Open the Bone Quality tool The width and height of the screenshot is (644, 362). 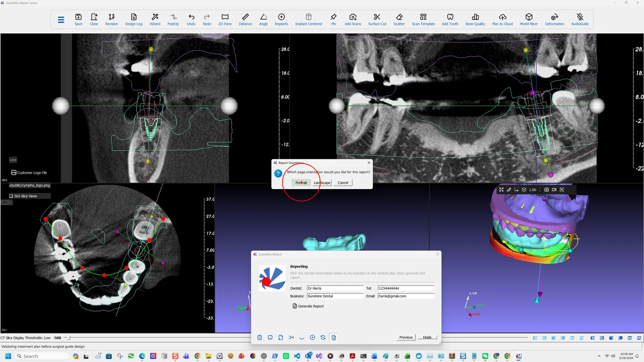pos(475,19)
